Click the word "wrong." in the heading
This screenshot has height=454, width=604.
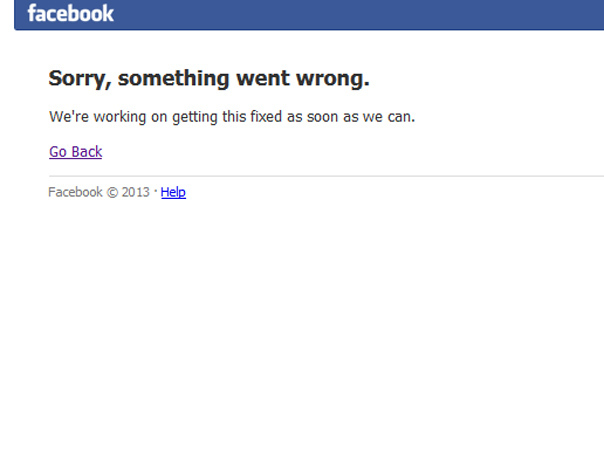[333, 79]
